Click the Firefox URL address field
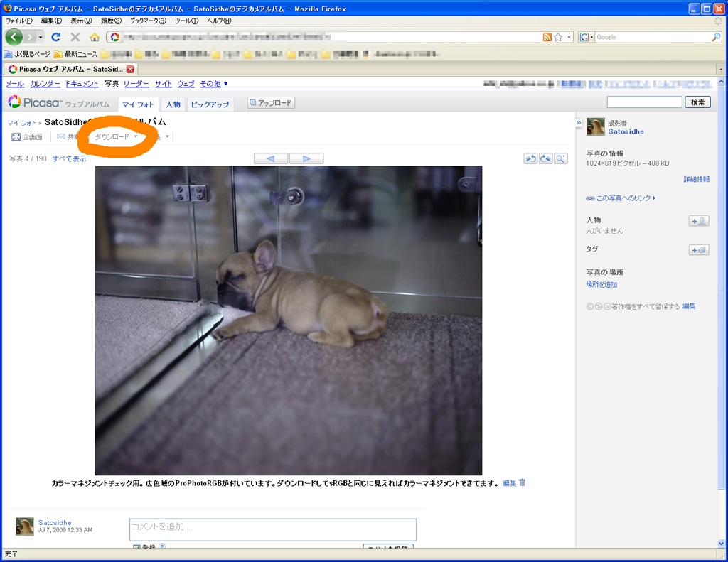This screenshot has height=562, width=728. [x=325, y=37]
